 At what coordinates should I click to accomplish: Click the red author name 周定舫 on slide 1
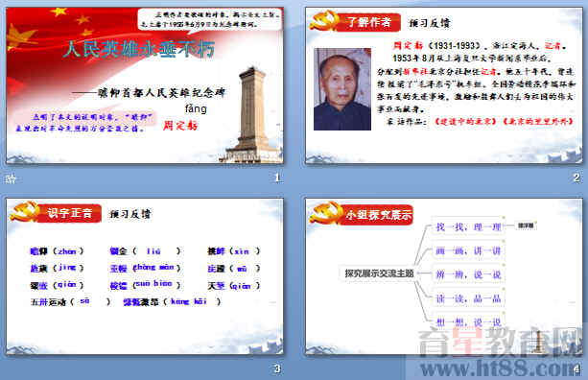point(180,126)
